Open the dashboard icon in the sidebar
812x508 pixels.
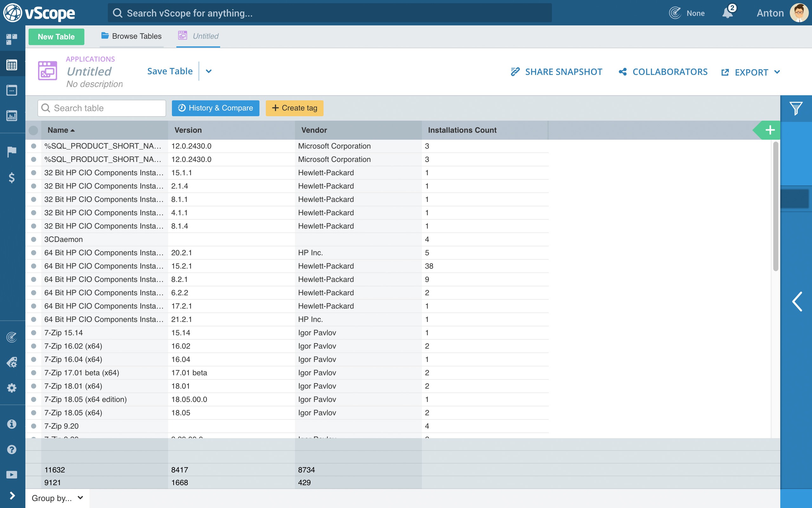point(12,39)
